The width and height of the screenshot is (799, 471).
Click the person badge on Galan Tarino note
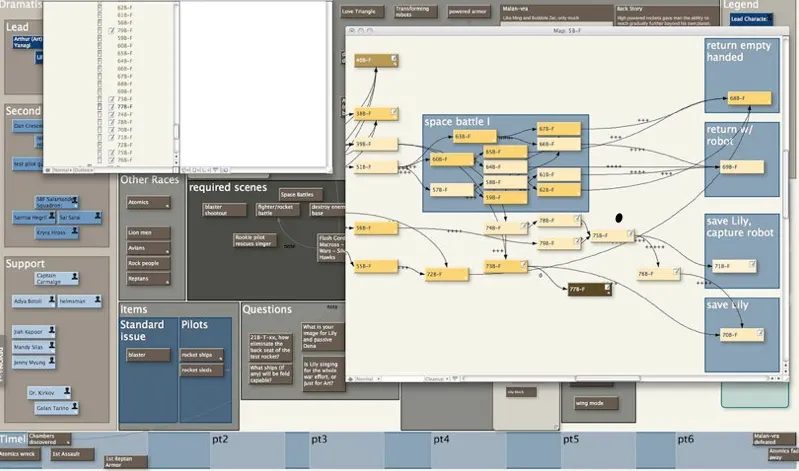coord(74,406)
